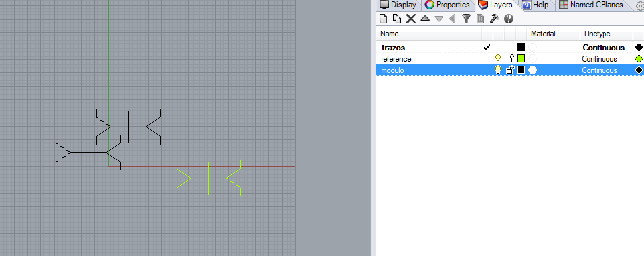Toggle visibility bulb of modulo layer
The height and width of the screenshot is (256, 644).
[x=498, y=70]
